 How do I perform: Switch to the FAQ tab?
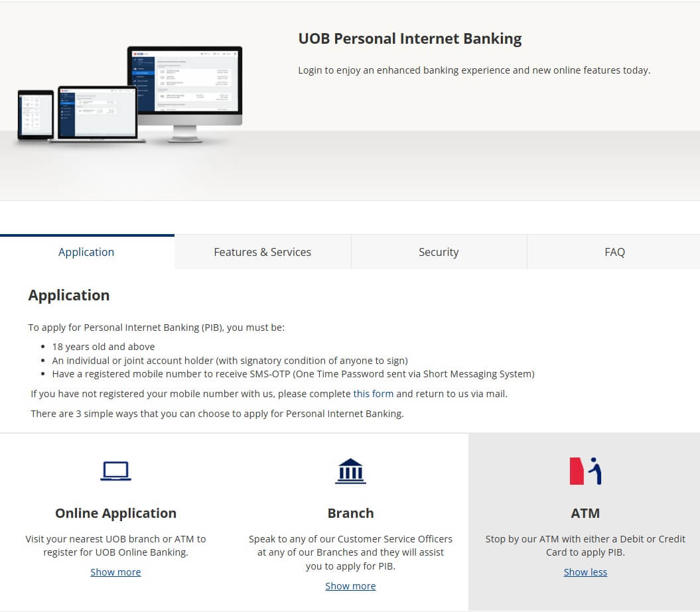pos(614,252)
